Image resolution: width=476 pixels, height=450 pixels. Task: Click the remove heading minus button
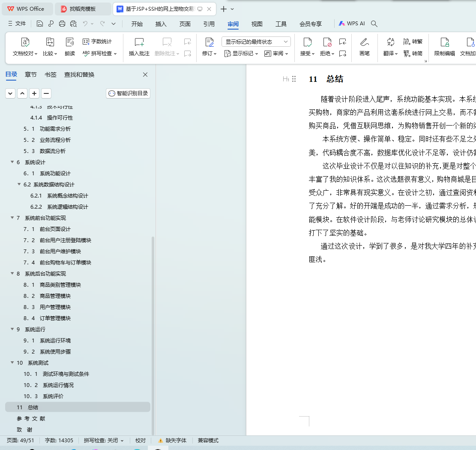[x=46, y=93]
